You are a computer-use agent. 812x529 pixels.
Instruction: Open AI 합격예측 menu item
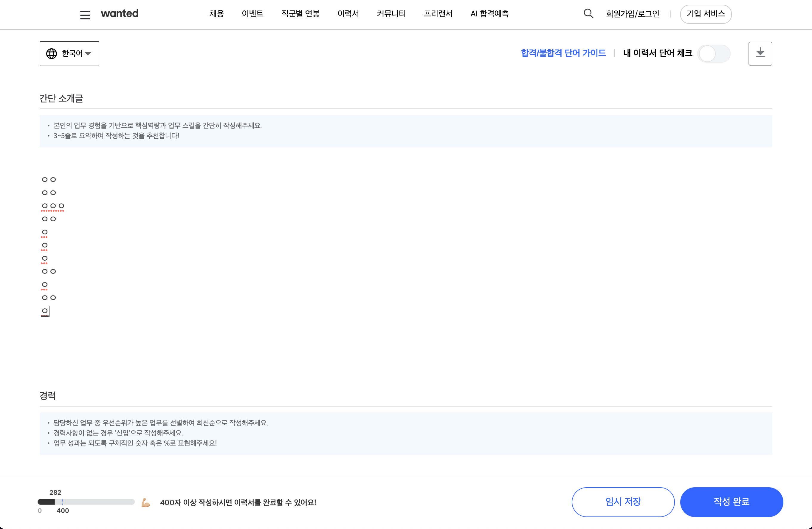pyautogui.click(x=489, y=14)
